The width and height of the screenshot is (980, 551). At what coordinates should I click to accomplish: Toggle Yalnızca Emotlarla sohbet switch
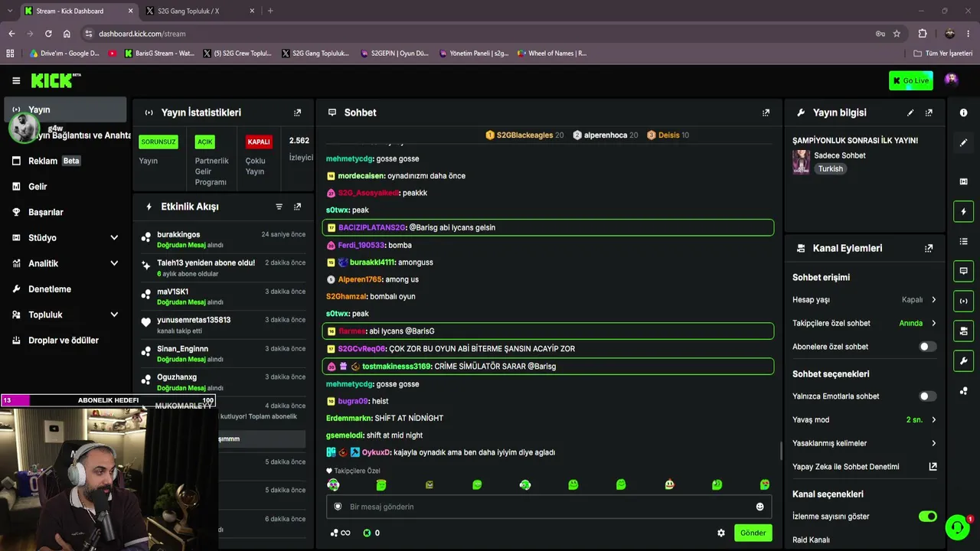[x=927, y=396]
